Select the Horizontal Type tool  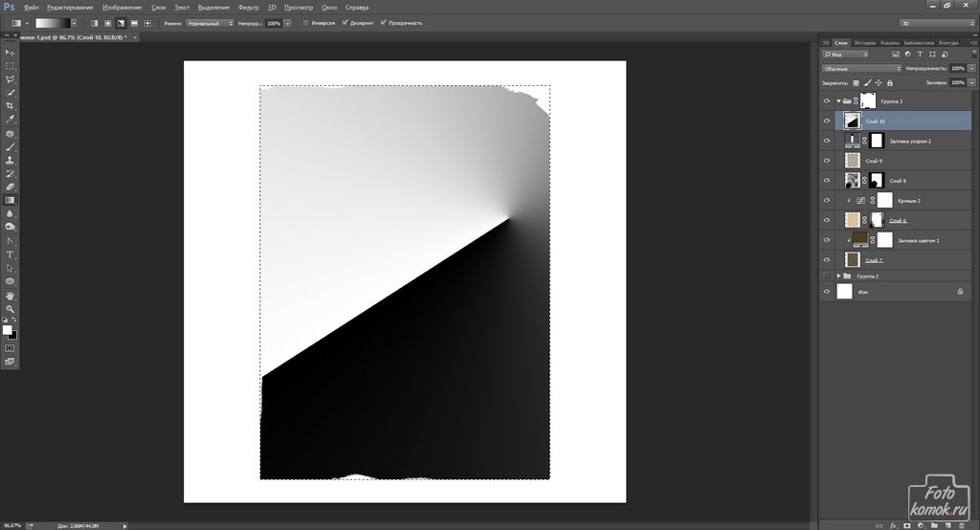pos(11,254)
